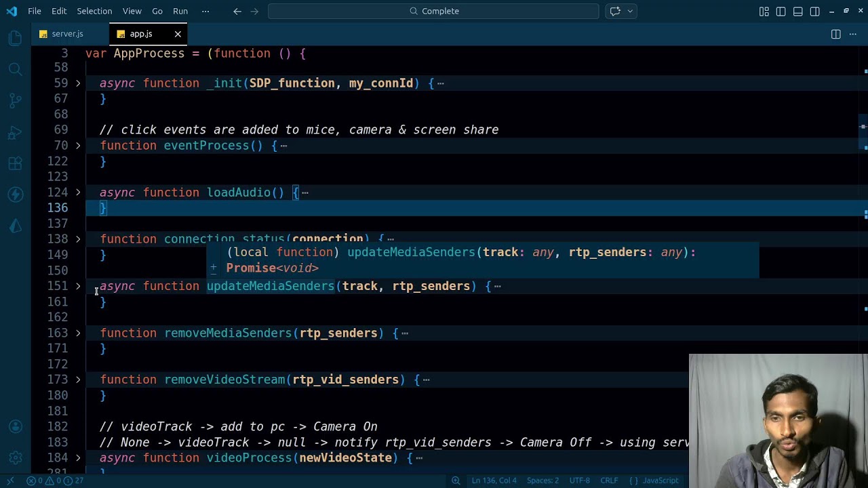Open the Explorer view in activity bar
This screenshot has width=868, height=488.
15,38
